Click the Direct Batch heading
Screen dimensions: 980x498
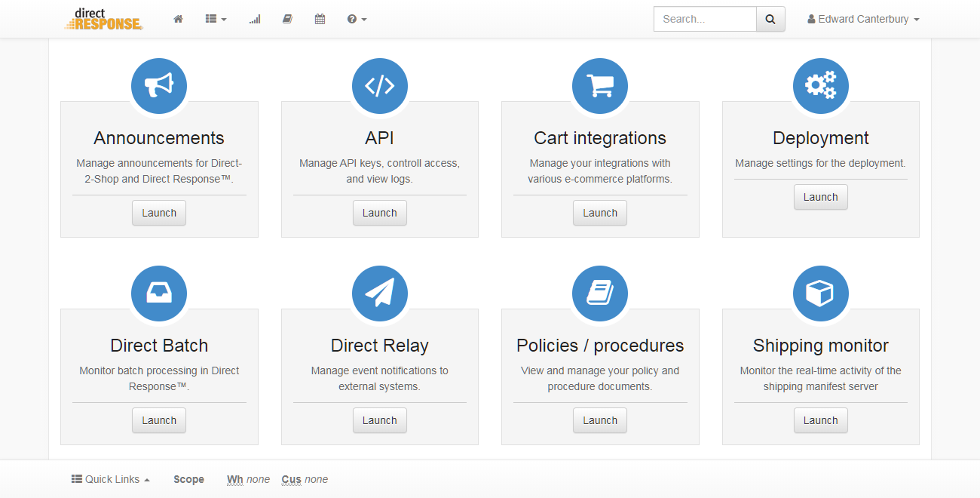[159, 346]
